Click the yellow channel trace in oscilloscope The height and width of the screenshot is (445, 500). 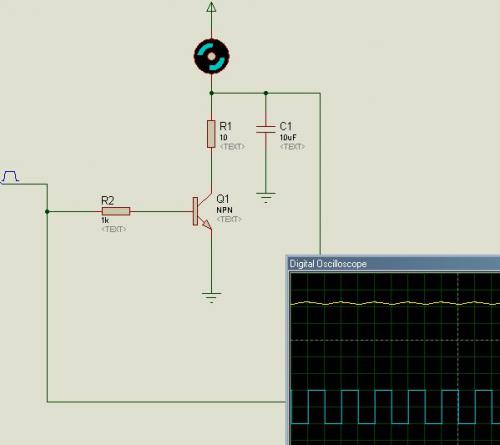pyautogui.click(x=395, y=303)
